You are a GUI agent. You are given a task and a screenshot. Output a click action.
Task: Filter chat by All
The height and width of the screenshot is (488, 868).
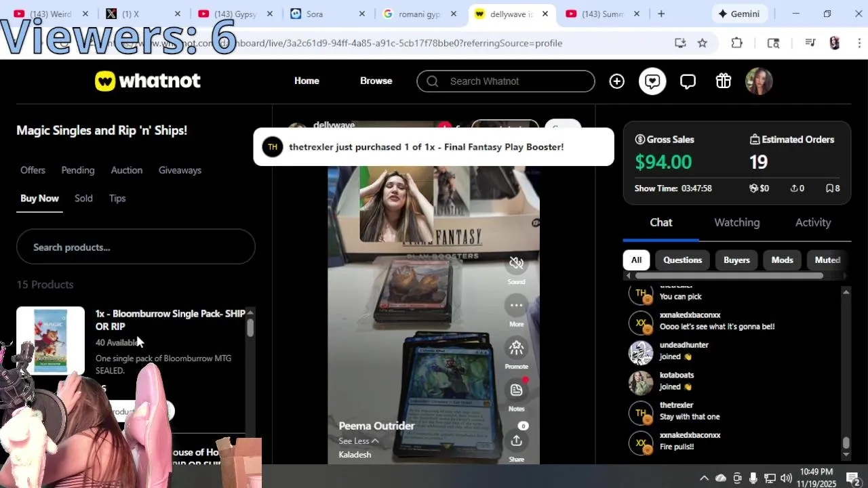tap(636, 260)
